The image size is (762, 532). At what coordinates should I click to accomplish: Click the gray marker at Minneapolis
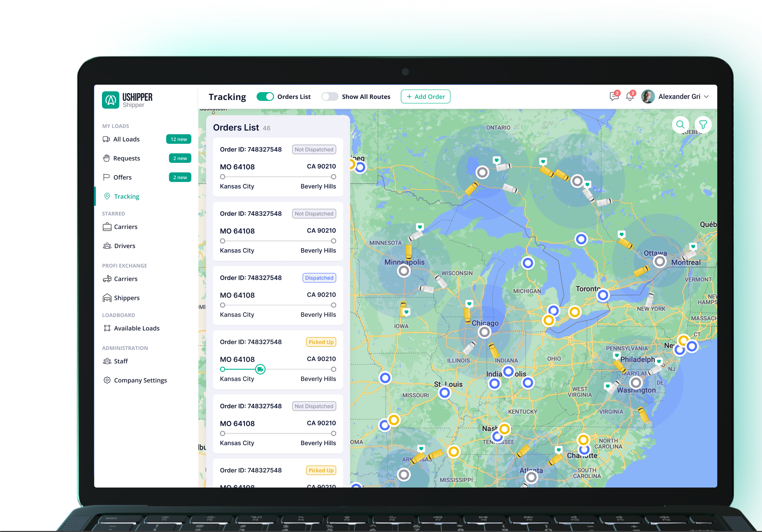tap(404, 271)
